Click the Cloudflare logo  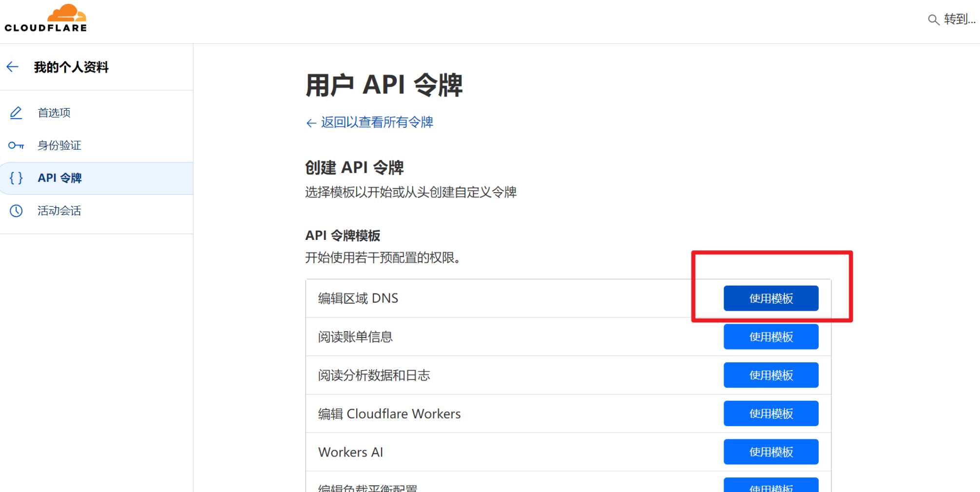(46, 18)
